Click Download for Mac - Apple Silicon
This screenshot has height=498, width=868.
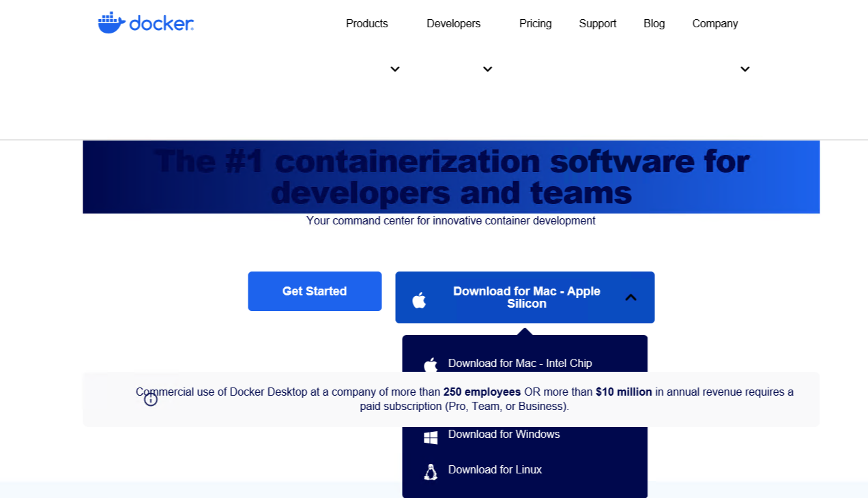[x=525, y=297]
